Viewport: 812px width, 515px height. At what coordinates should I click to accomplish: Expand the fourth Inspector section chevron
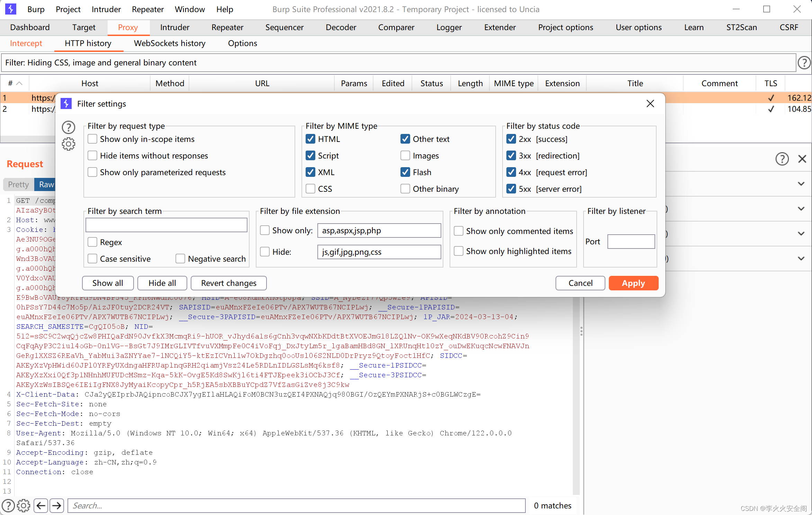[801, 259]
